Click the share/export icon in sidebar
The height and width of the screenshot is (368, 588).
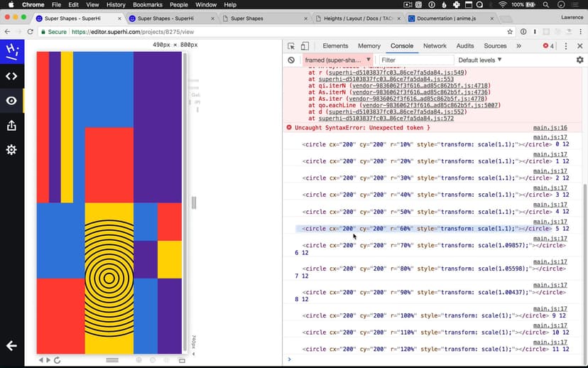tap(11, 126)
